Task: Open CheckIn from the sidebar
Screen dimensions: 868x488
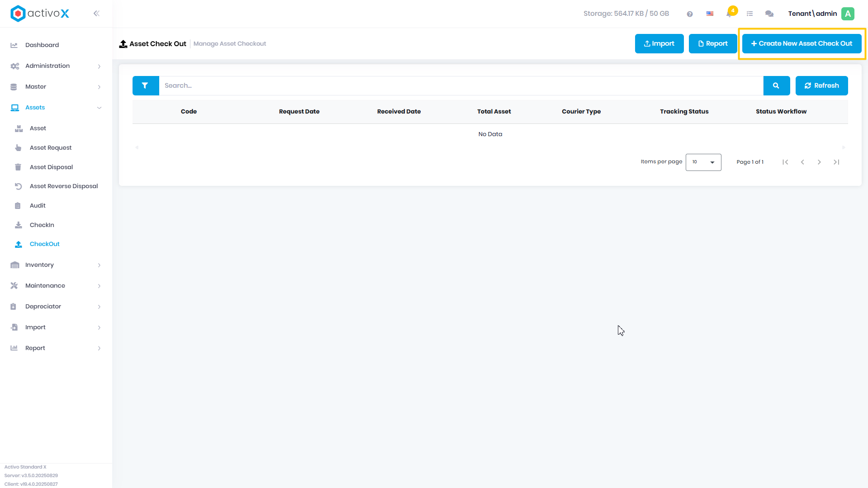Action: (x=42, y=225)
